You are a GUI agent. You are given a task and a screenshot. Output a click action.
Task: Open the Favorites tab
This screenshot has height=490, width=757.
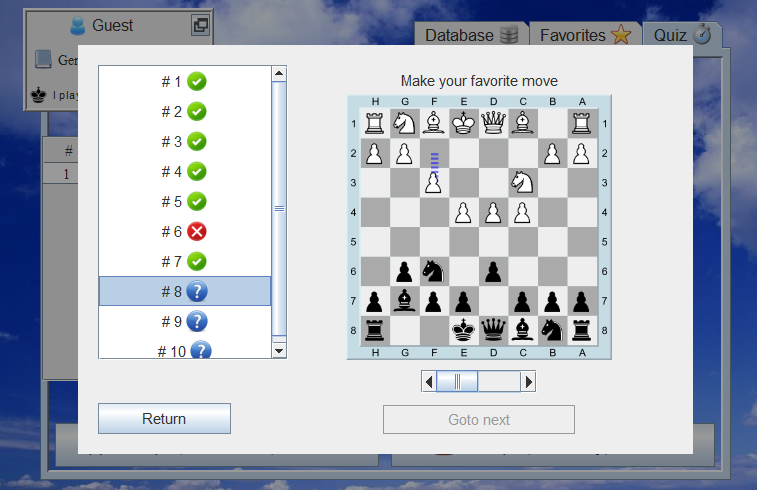point(585,35)
